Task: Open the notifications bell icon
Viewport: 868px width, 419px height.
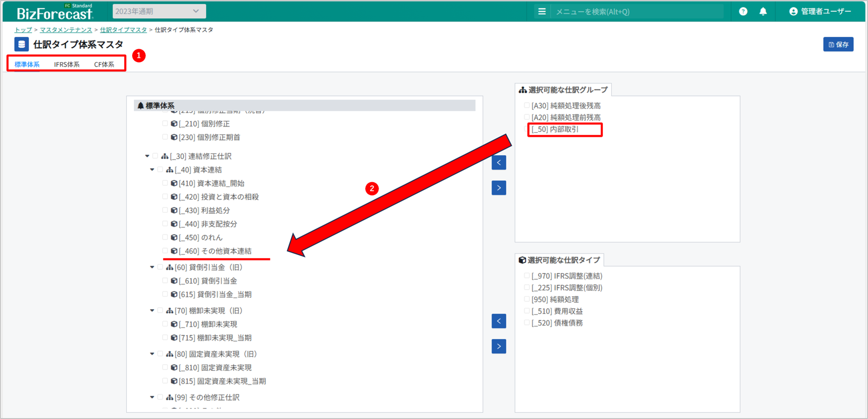Action: pyautogui.click(x=763, y=12)
